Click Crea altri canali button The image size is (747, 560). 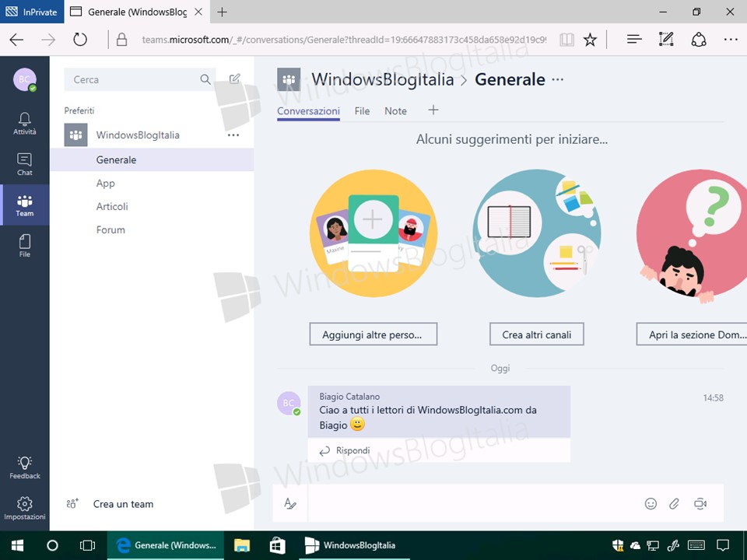[x=536, y=334]
